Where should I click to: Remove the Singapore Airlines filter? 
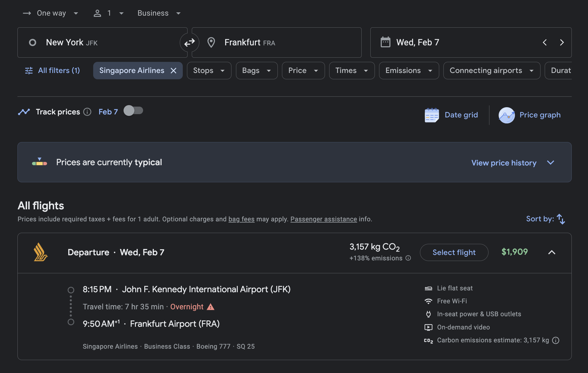[173, 71]
